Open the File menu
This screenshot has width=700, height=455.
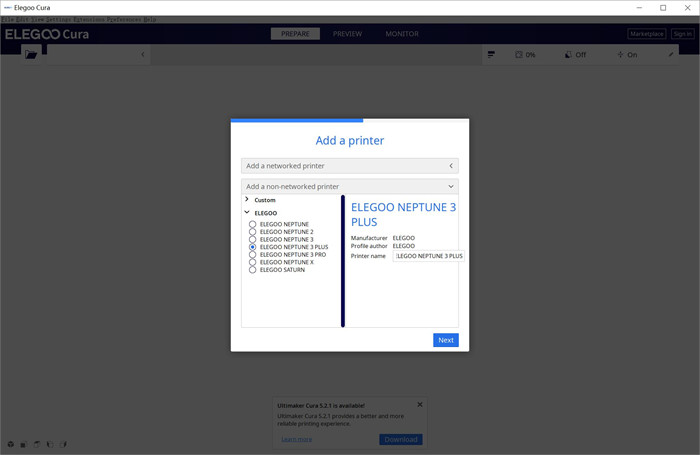point(7,20)
